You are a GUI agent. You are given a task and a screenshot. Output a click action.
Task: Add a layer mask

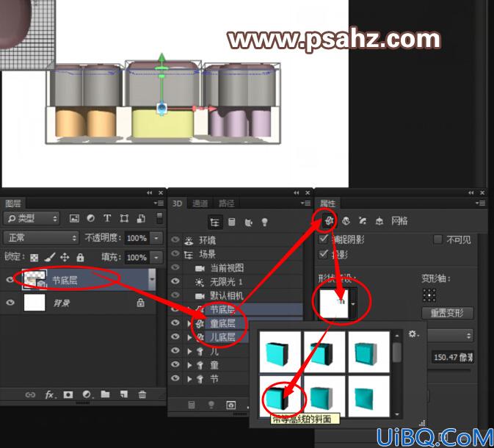[68, 394]
